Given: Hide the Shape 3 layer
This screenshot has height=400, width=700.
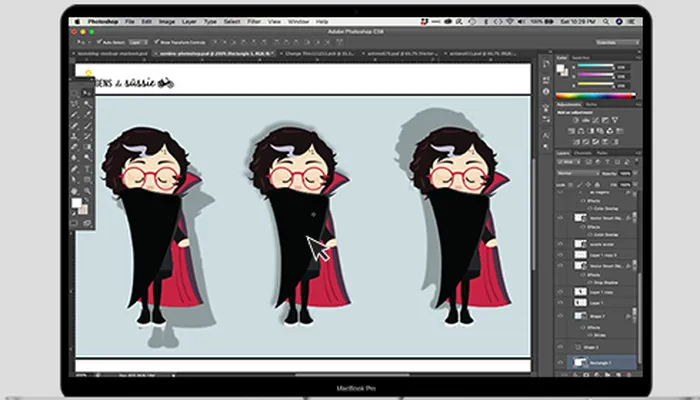Looking at the screenshot, I should point(560,347).
